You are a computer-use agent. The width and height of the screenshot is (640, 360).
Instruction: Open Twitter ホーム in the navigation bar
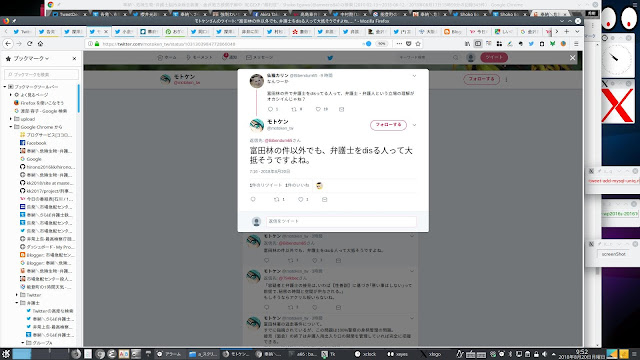click(x=167, y=58)
